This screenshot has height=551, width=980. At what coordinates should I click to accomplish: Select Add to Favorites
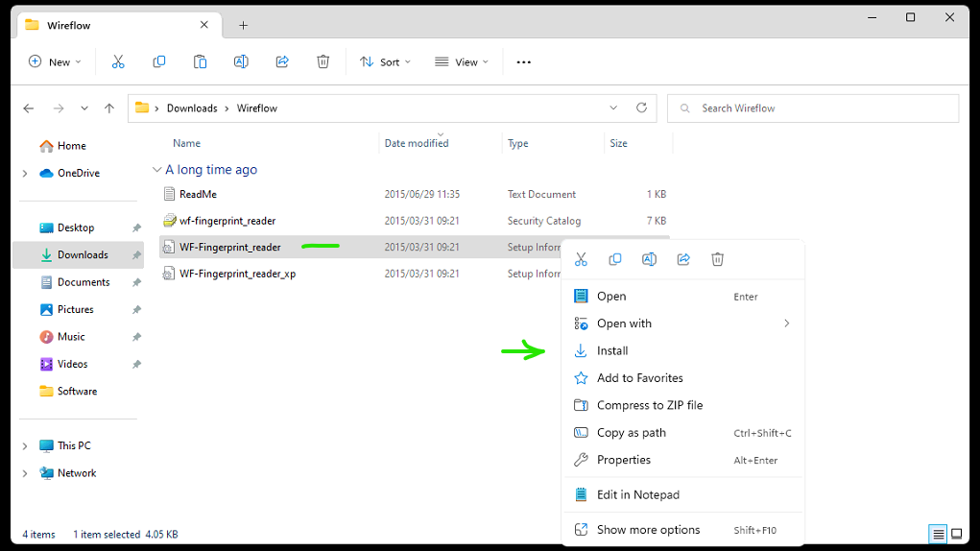tap(683, 378)
